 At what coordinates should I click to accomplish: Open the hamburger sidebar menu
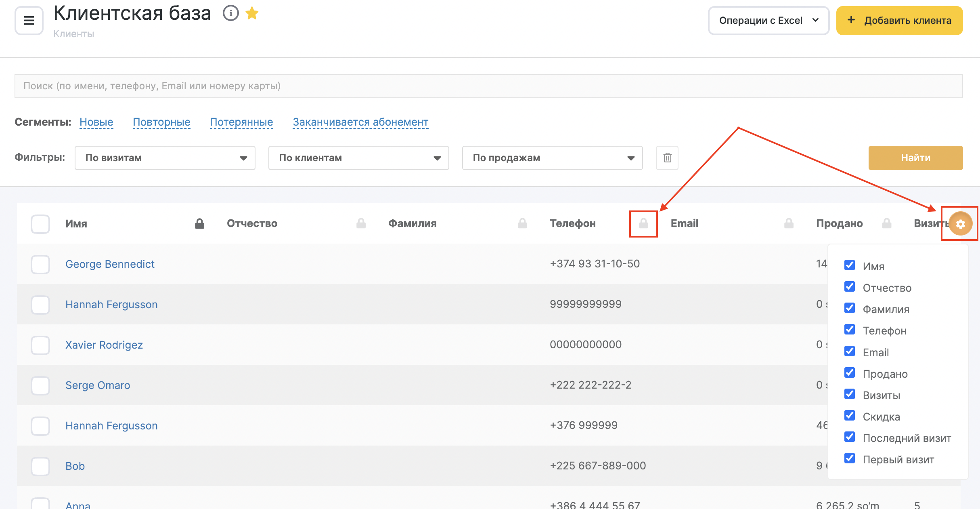point(29,20)
